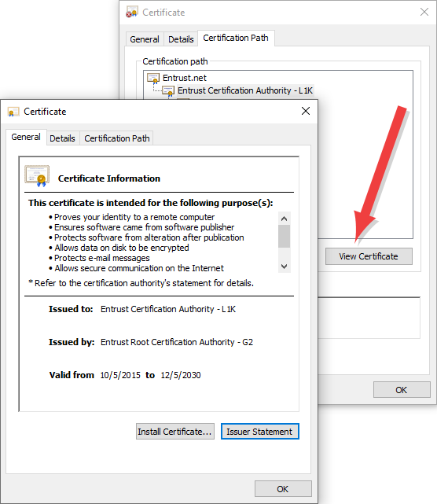Click the Install Certificate... button
Screen dimensions: 437x504
(174, 432)
